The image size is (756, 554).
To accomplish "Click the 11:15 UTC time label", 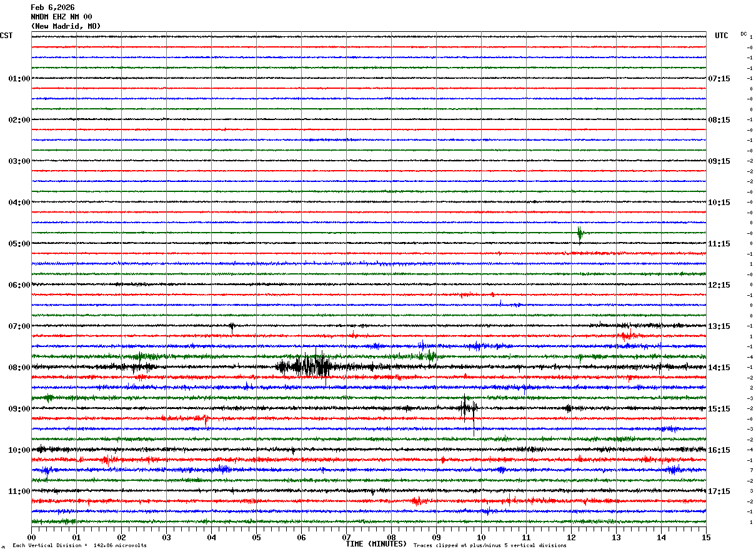I will pyautogui.click(x=719, y=244).
